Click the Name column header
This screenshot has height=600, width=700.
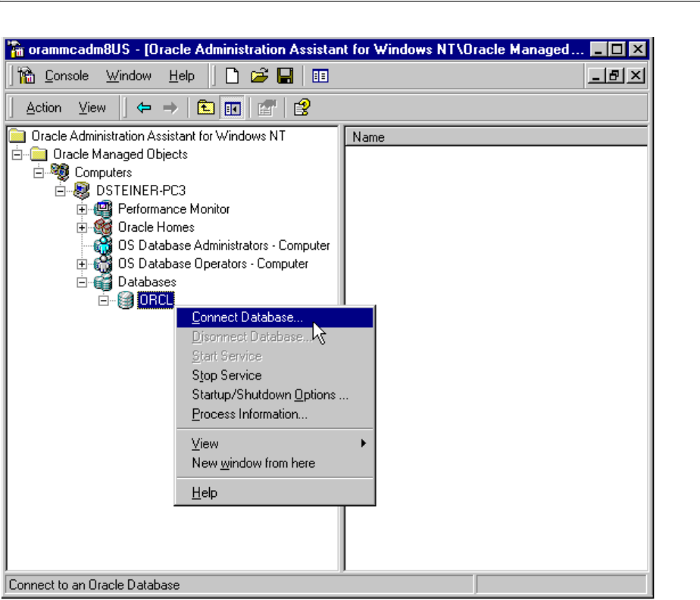pos(496,137)
